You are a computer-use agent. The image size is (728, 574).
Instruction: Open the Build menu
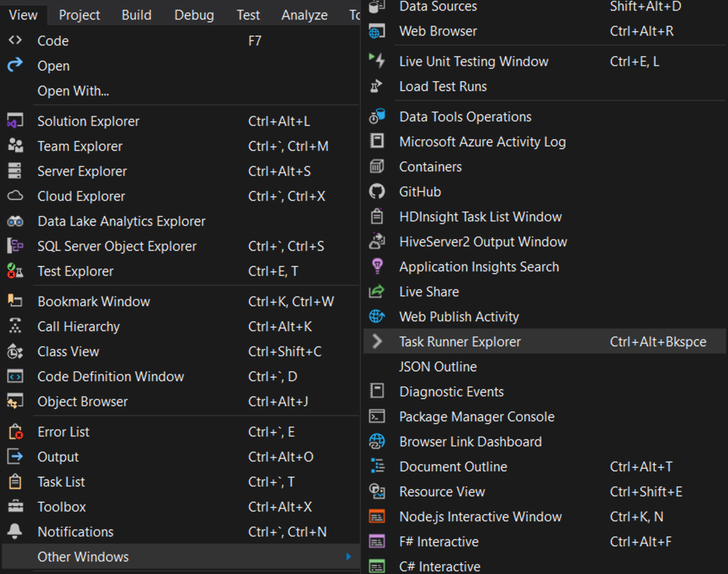pyautogui.click(x=136, y=15)
